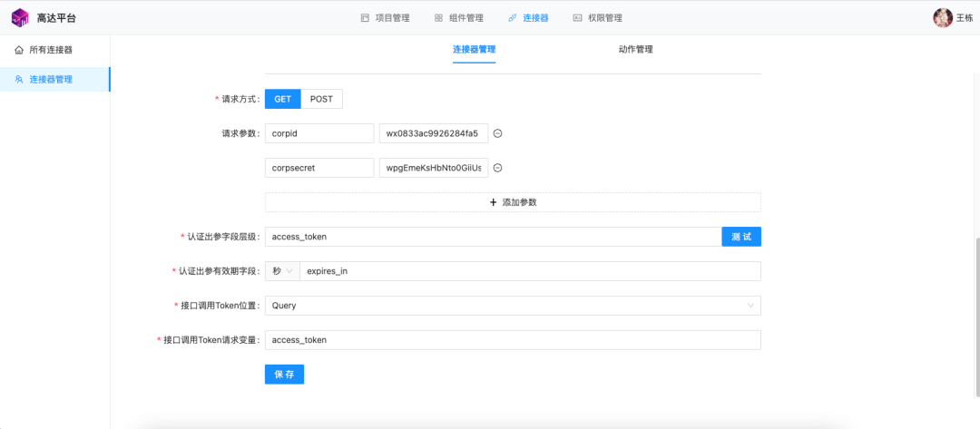Click the 项目管理 icon in top navigation
980x429 pixels.
coord(365,18)
